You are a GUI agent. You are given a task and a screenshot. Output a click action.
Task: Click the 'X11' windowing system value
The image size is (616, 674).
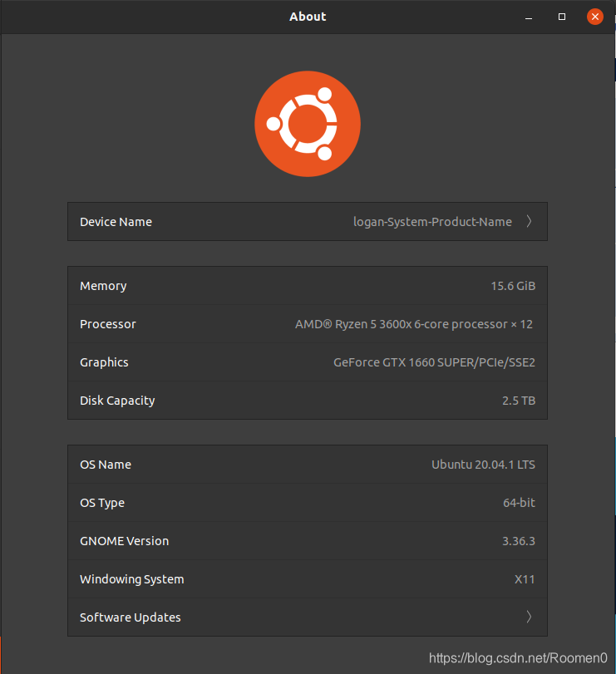(525, 579)
